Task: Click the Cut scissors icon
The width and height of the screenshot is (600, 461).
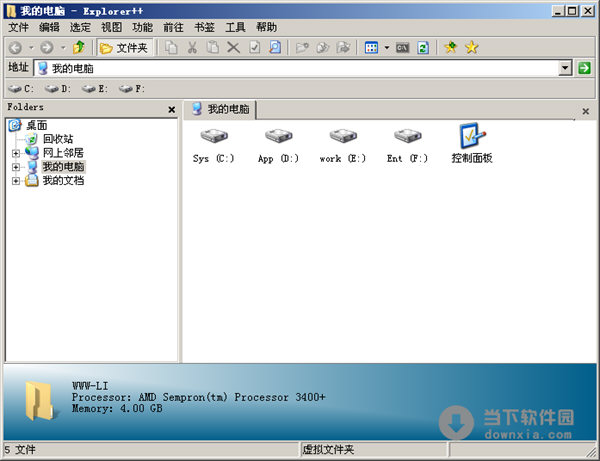Action: click(x=192, y=48)
